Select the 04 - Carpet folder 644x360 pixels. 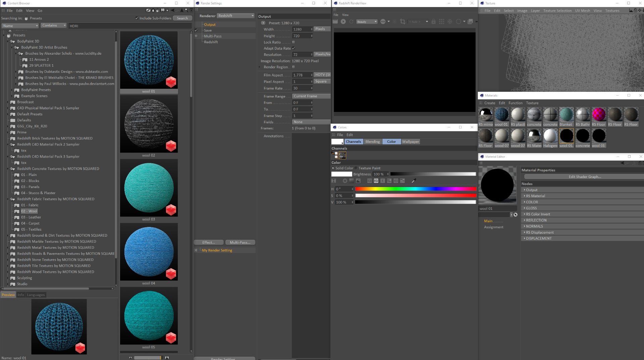pyautogui.click(x=30, y=223)
